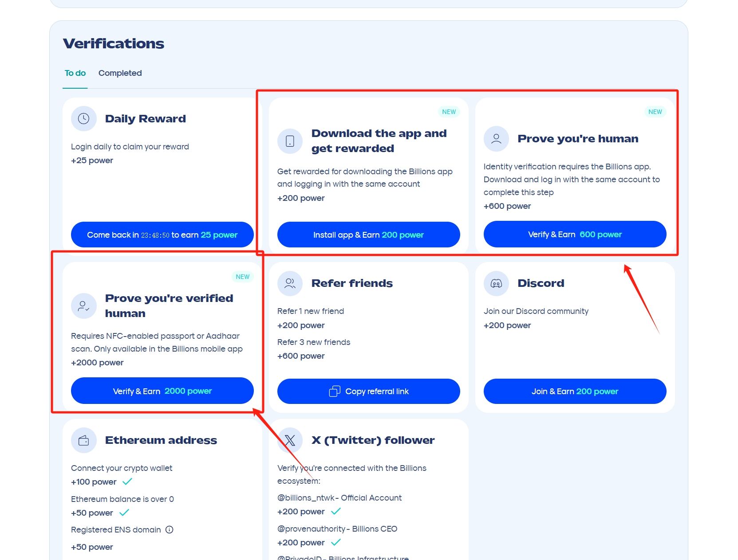Click the checkmark beside Connect your crypto wallet +100 power
The image size is (738, 560).
coord(127,482)
